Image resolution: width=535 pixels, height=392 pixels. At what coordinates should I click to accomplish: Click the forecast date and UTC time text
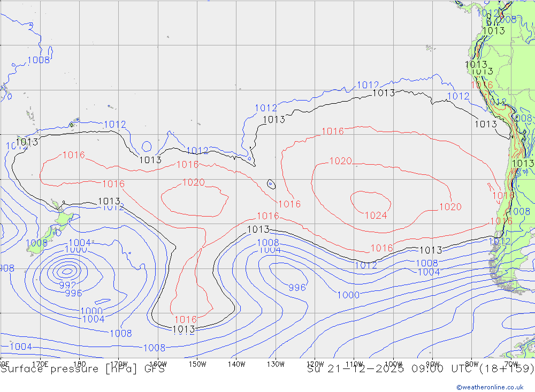421,369
